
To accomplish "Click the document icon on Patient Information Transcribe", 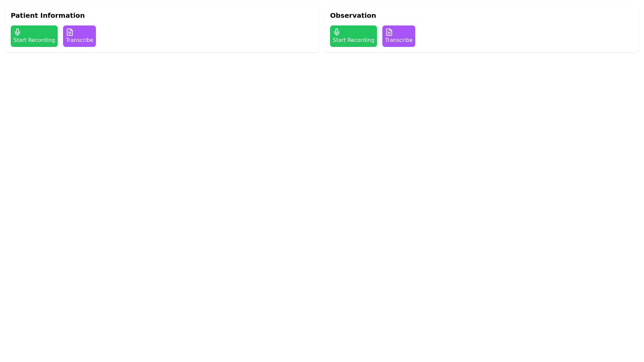I will pos(70,32).
